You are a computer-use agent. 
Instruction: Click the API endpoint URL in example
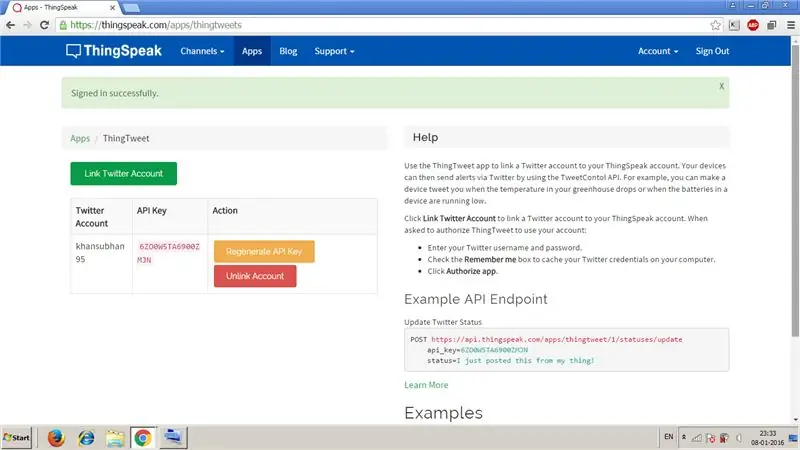[556, 339]
